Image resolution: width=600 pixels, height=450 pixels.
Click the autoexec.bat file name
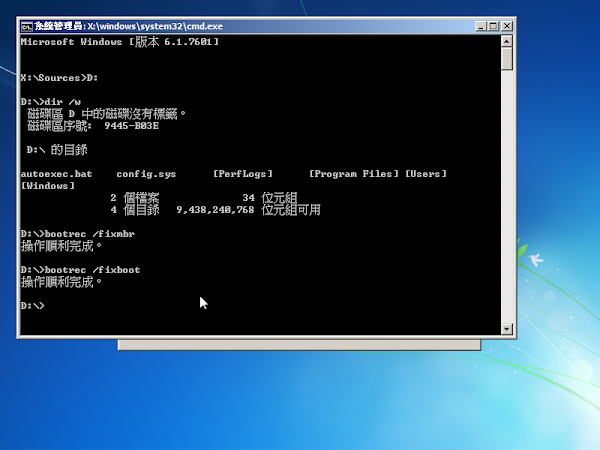point(56,174)
